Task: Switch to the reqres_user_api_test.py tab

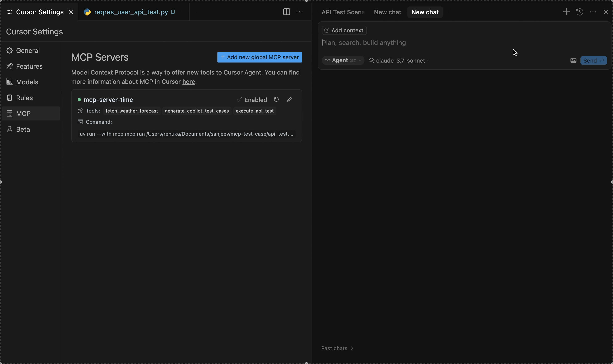Action: (131, 12)
